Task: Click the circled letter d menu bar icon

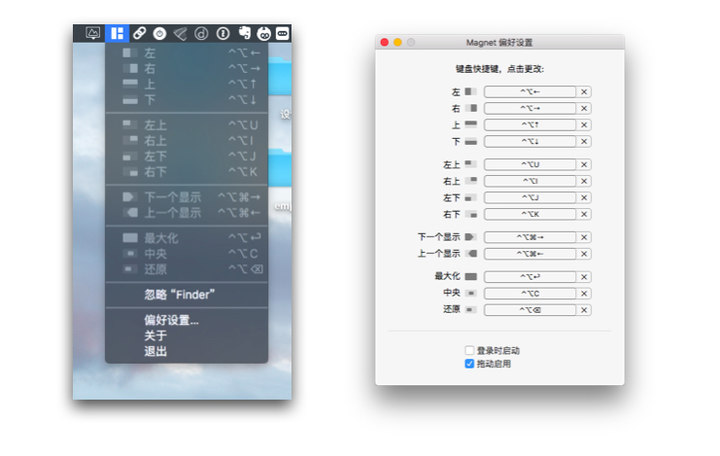Action: point(201,34)
